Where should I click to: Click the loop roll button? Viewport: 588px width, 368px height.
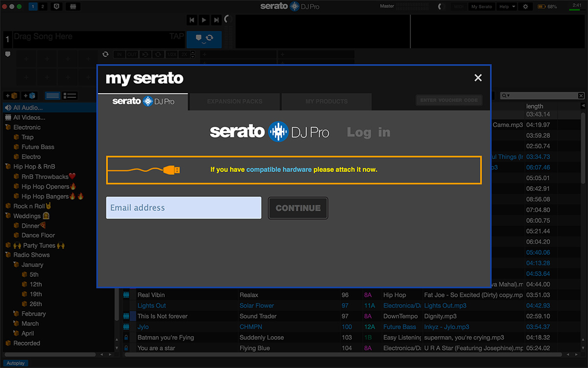tap(146, 54)
